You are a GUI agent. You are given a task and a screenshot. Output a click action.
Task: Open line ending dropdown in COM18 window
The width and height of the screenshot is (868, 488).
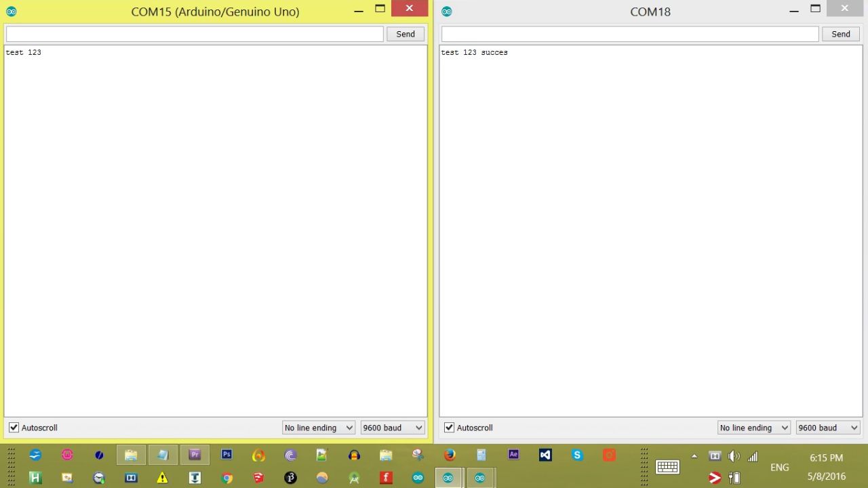pyautogui.click(x=754, y=428)
